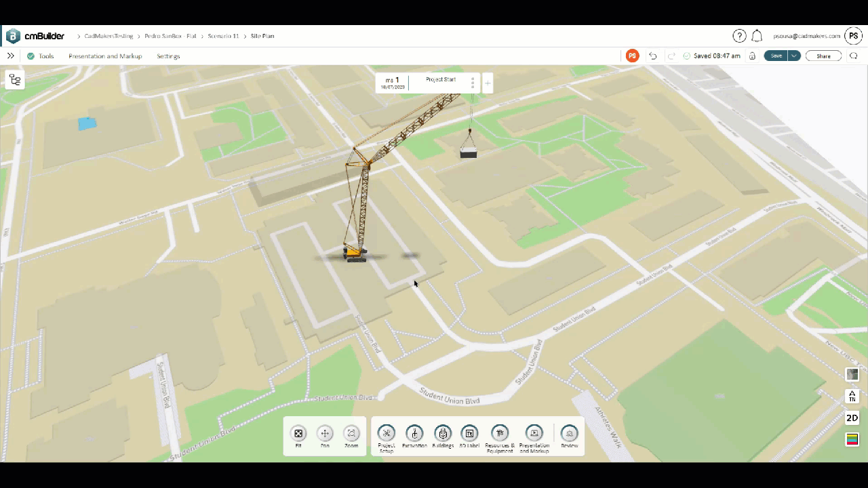The height and width of the screenshot is (488, 868).
Task: Open the Review tool
Action: pyautogui.click(x=570, y=436)
